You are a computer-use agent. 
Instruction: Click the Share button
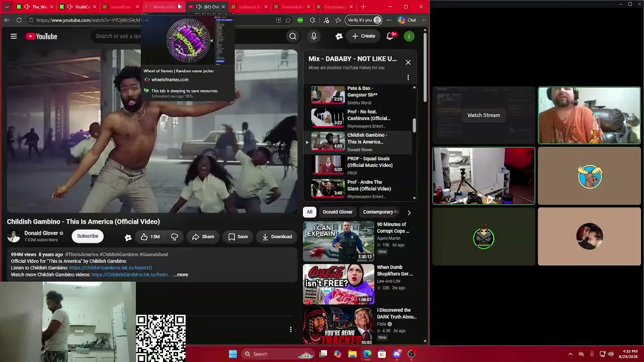(x=203, y=237)
